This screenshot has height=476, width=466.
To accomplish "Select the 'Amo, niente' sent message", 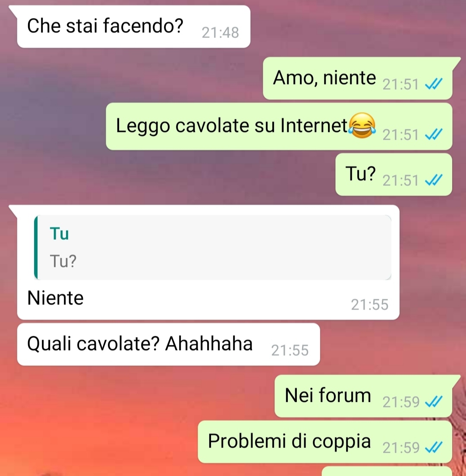I will click(358, 78).
